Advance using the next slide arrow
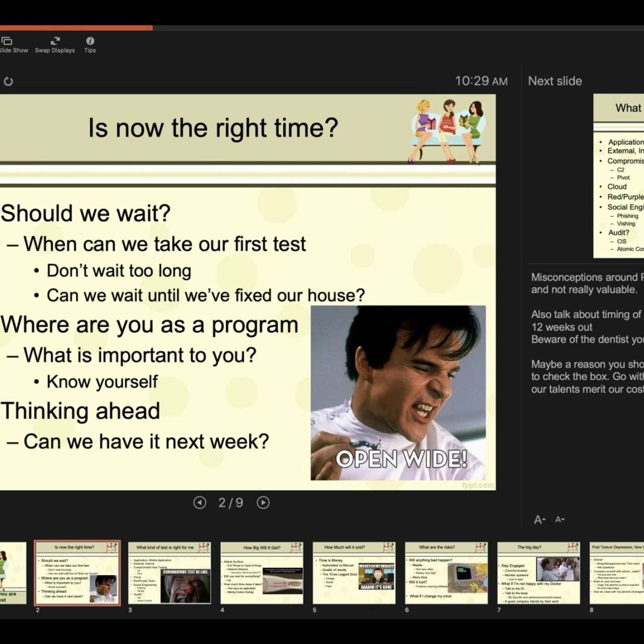This screenshot has width=644, height=644. (262, 503)
